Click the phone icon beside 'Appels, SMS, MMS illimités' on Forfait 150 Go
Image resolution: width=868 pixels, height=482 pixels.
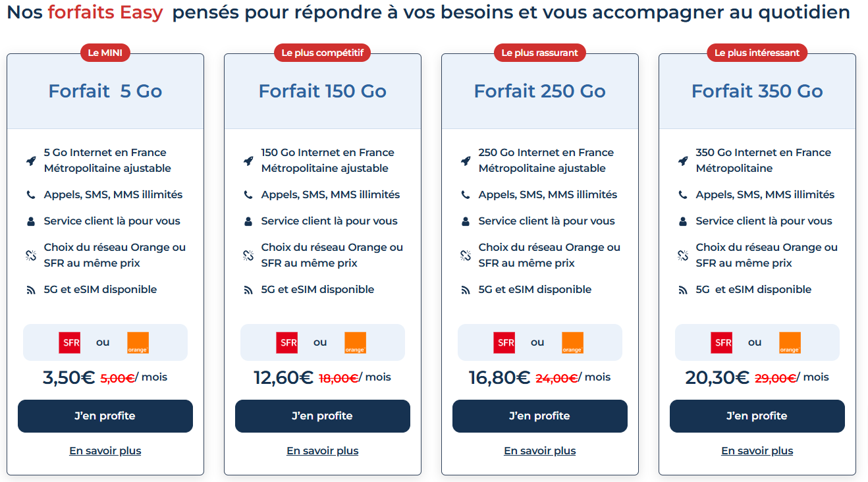246,194
